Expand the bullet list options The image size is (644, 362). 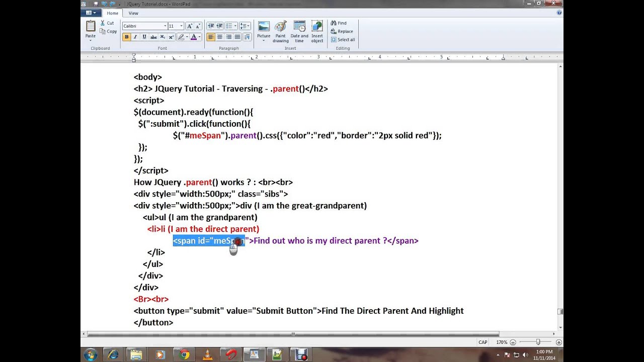[236, 26]
